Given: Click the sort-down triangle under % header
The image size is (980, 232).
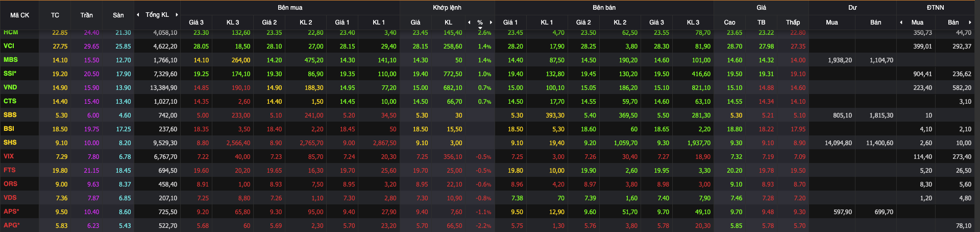Looking at the screenshot, I should (480, 28).
